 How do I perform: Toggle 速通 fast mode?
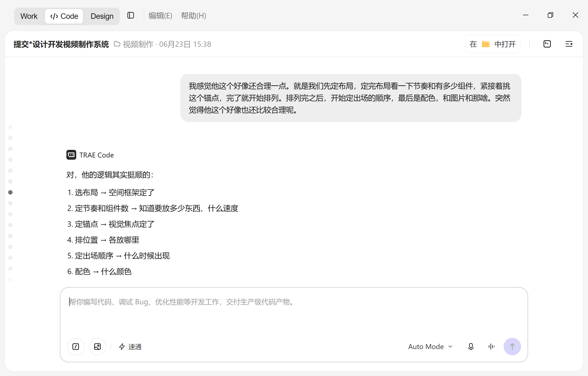tap(130, 347)
